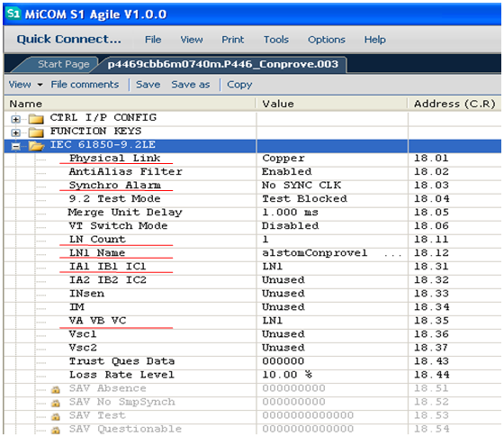Select the 9.2 Test Mode row
The width and height of the screenshot is (504, 437).
[252, 199]
